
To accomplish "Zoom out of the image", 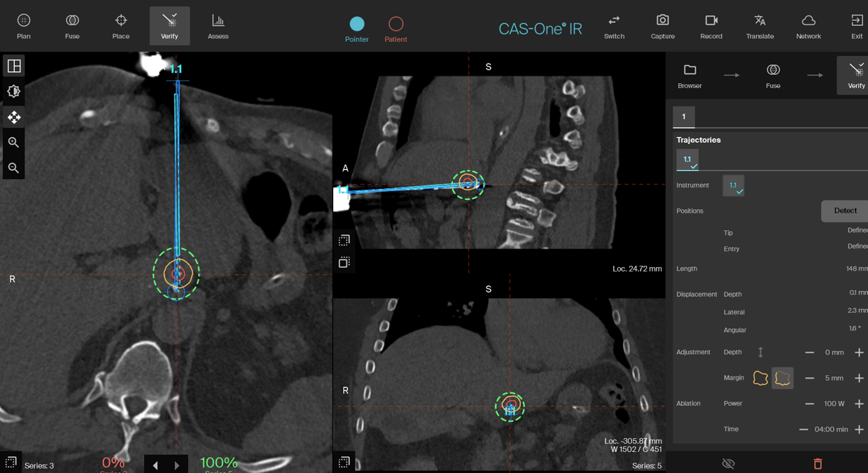I will 14,168.
